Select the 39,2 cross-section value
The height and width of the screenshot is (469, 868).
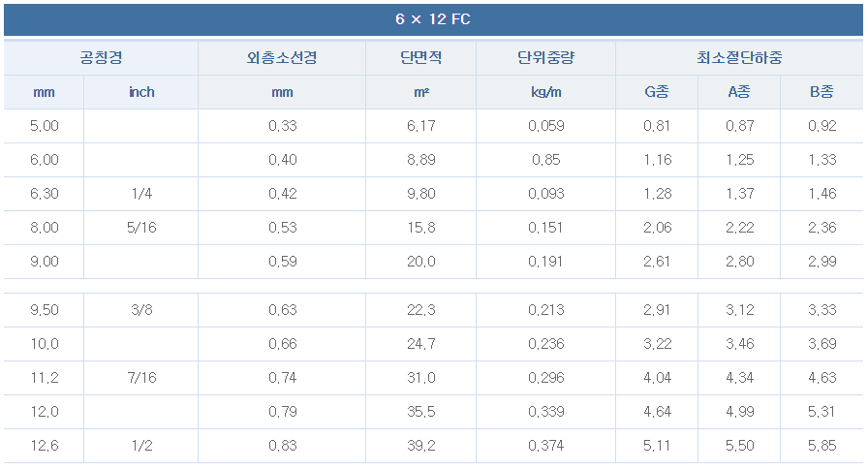point(420,446)
